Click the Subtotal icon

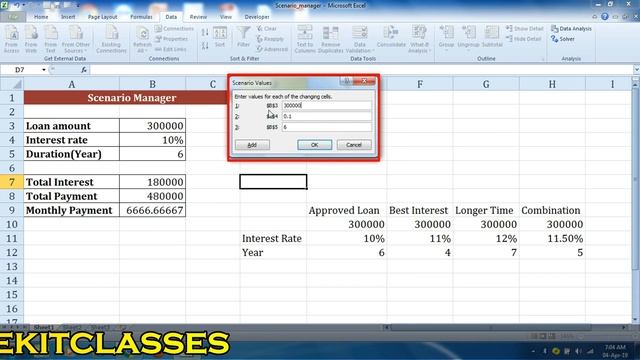pyautogui.click(x=492, y=37)
